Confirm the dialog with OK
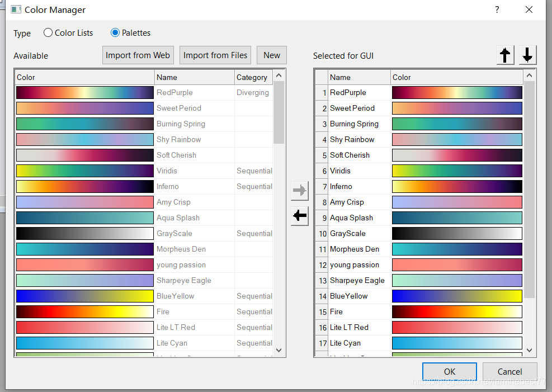This screenshot has height=392, width=552. (x=450, y=372)
